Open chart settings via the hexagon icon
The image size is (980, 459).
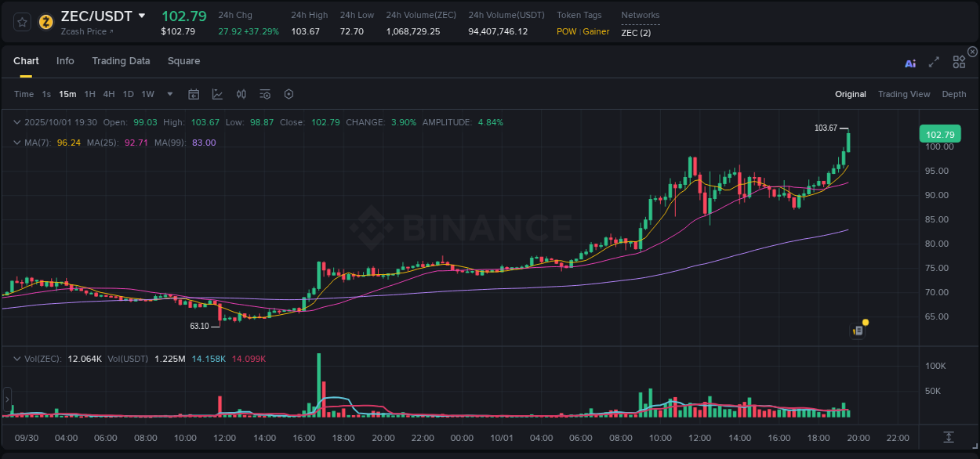tap(289, 93)
